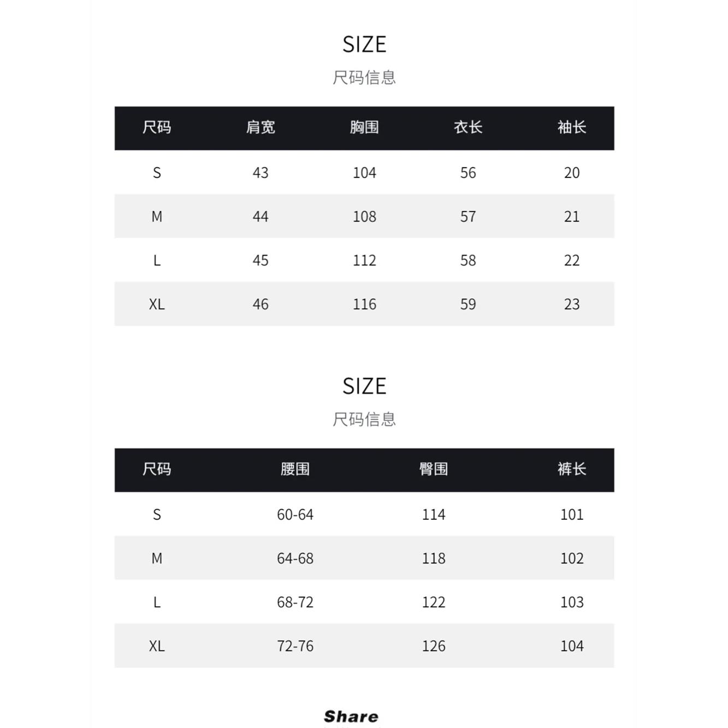728x728 pixels.
Task: Select the 108 chest measurement cell
Action: [x=364, y=216]
